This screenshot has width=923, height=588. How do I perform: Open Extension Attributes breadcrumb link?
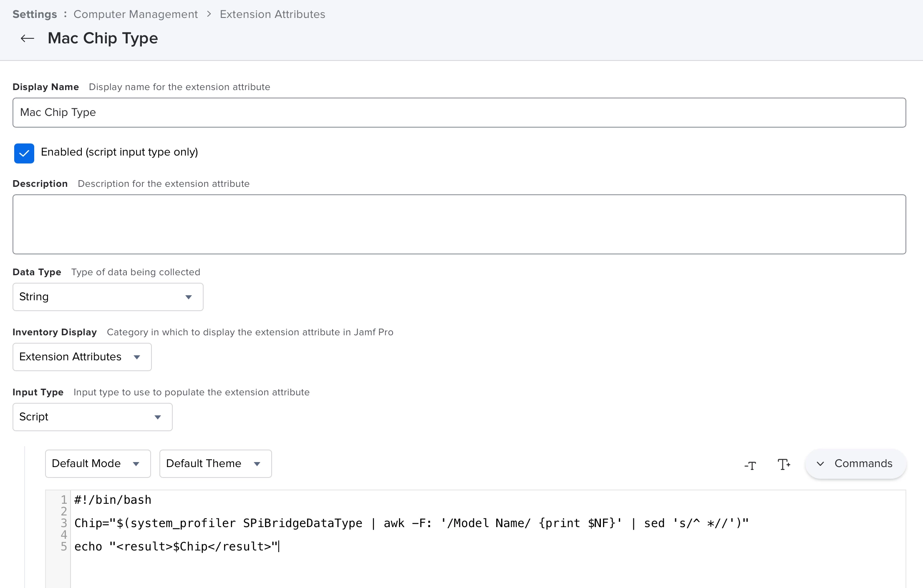272,14
